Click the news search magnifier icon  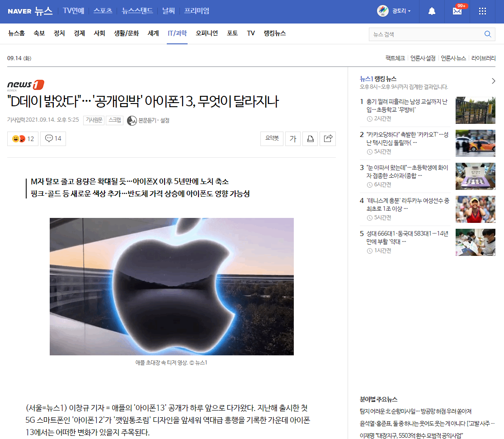(x=488, y=34)
